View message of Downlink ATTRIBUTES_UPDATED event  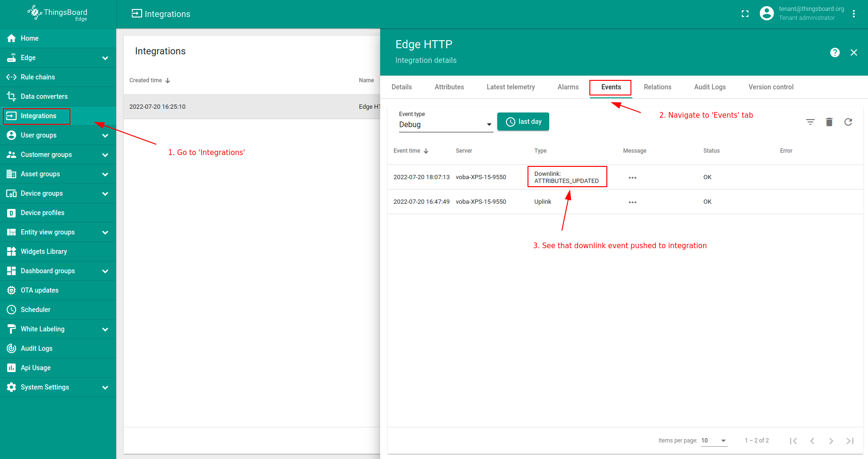pos(632,178)
